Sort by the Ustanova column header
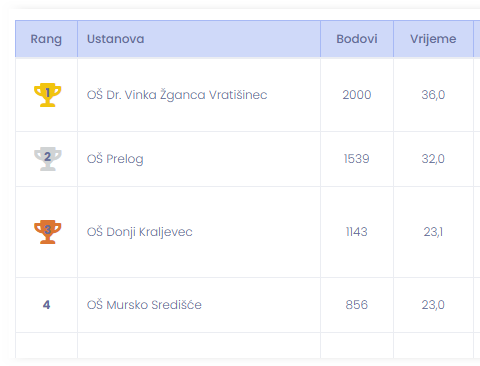Viewport: 480px width, 366px height. tap(116, 39)
